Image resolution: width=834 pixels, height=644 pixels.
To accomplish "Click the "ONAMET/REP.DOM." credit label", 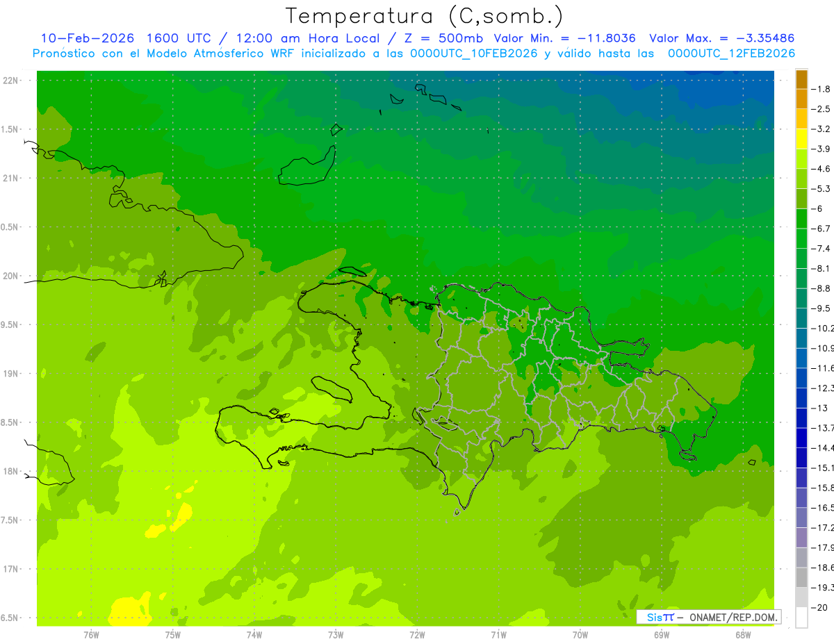I will (x=733, y=617).
